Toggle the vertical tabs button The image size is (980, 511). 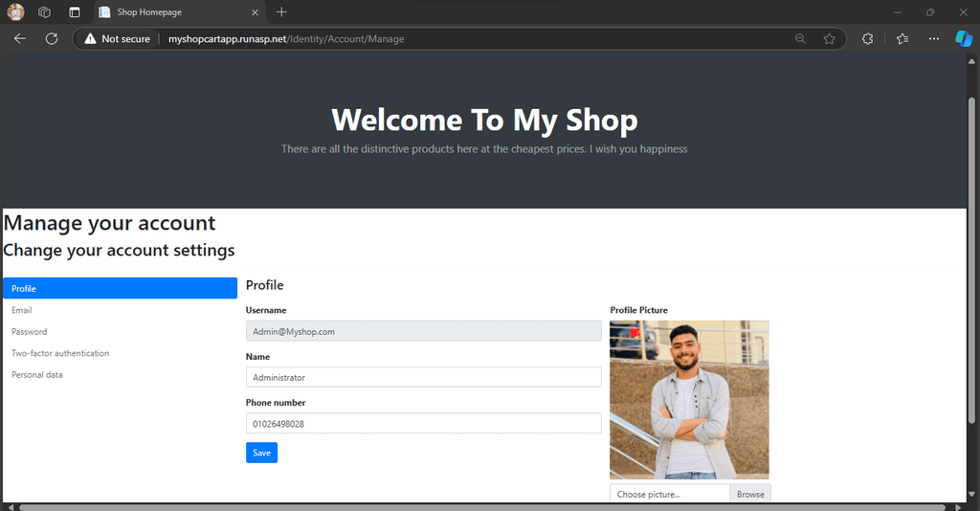click(75, 11)
